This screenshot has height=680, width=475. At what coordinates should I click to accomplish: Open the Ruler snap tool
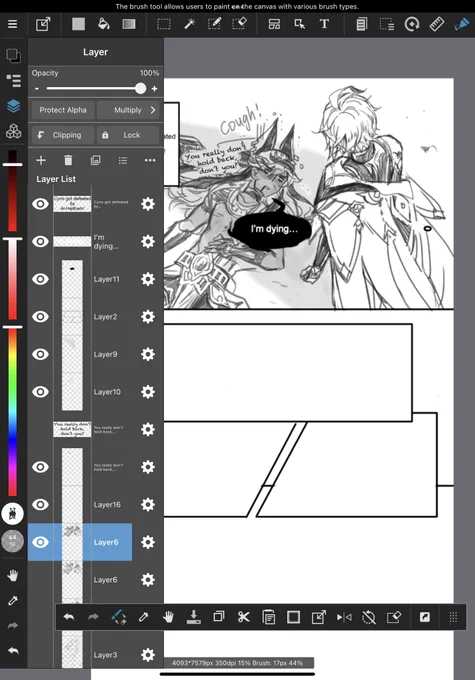[x=436, y=24]
